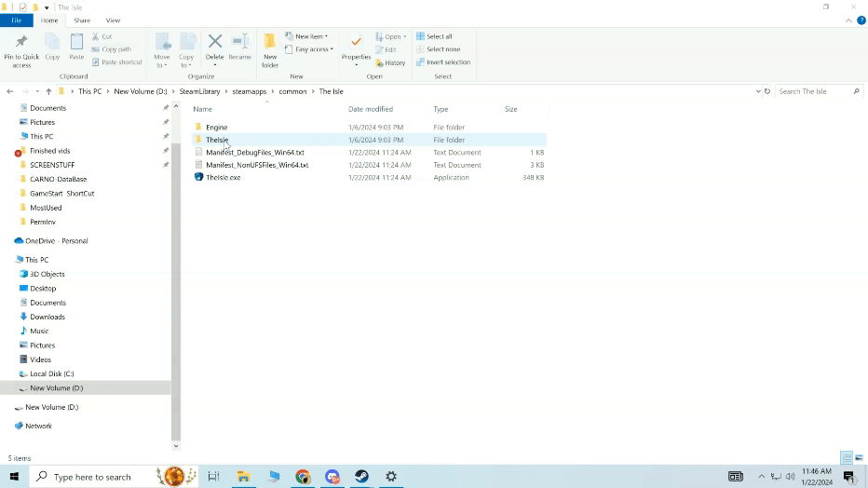Open address bar history dropdown
Viewport: 868px width, 488px height.
coord(758,91)
